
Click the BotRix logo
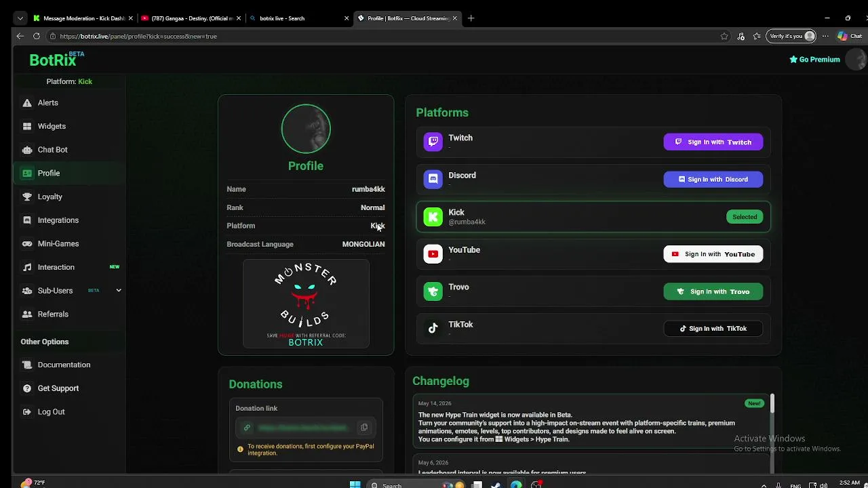57,60
